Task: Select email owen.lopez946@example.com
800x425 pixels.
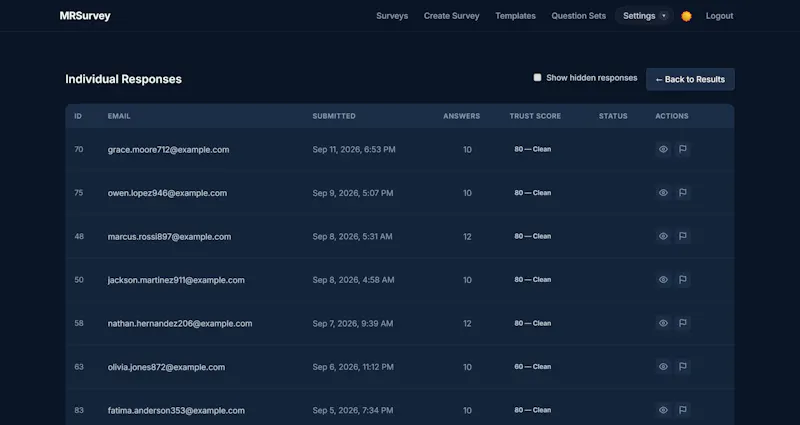Action: 167,193
